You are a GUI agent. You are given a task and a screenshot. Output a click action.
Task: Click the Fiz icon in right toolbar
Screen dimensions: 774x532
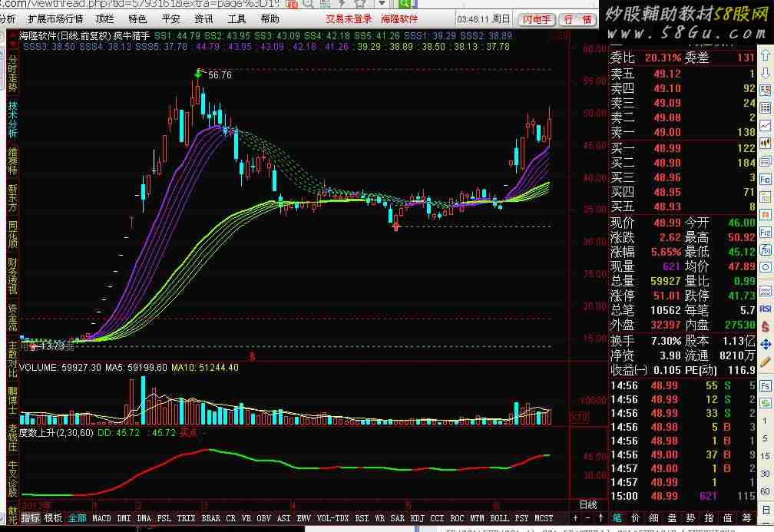tap(765, 233)
